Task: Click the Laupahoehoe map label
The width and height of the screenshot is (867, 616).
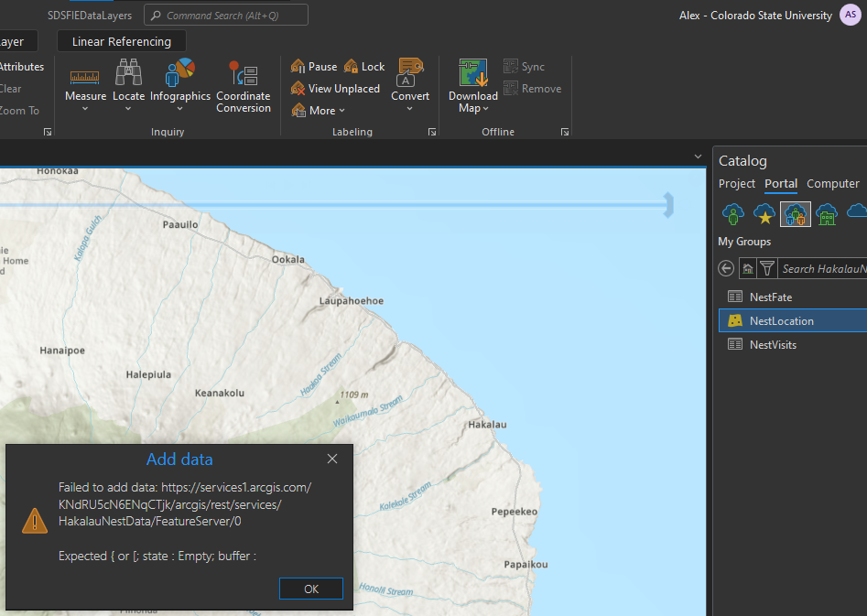Action: (352, 301)
